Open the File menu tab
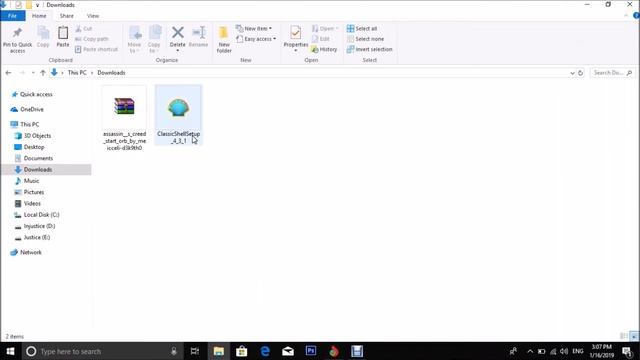The height and width of the screenshot is (360, 640). (x=13, y=16)
